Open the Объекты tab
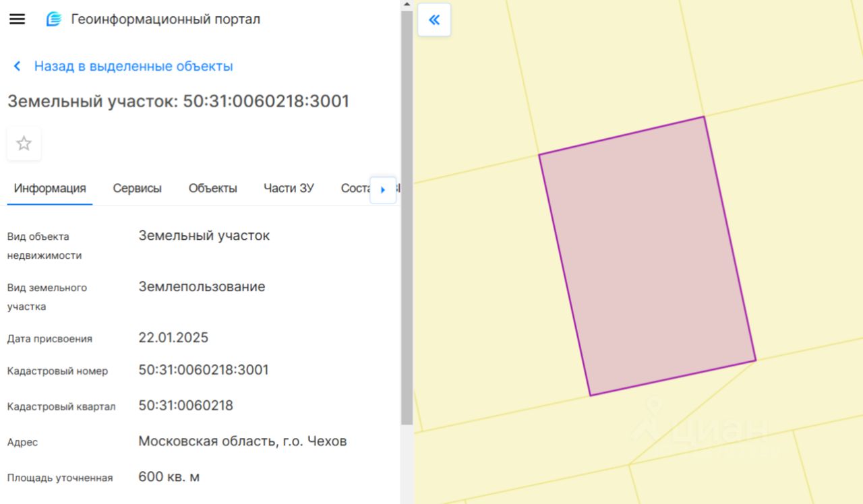Screen dimensions: 863x504 point(213,189)
